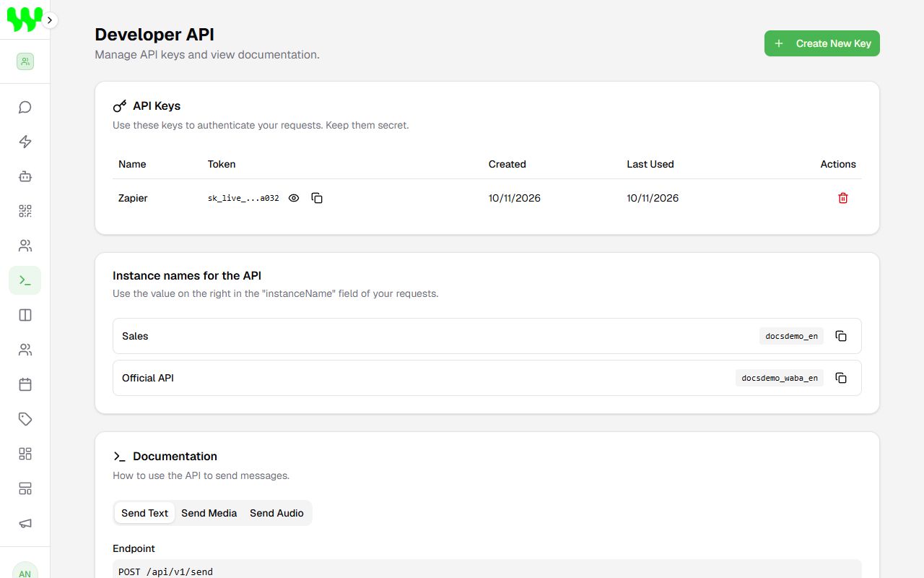The height and width of the screenshot is (578, 924).
Task: Reveal the Zapier token with eye icon
Action: click(x=294, y=198)
